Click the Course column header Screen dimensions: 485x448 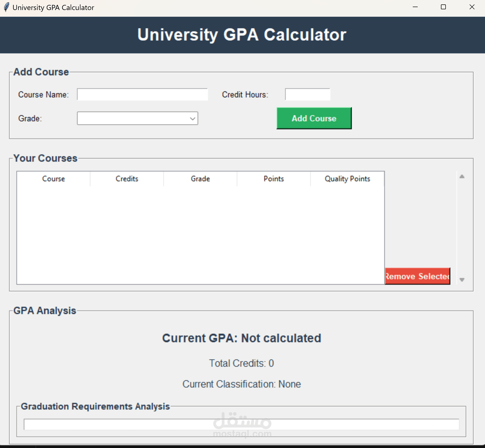pyautogui.click(x=53, y=179)
